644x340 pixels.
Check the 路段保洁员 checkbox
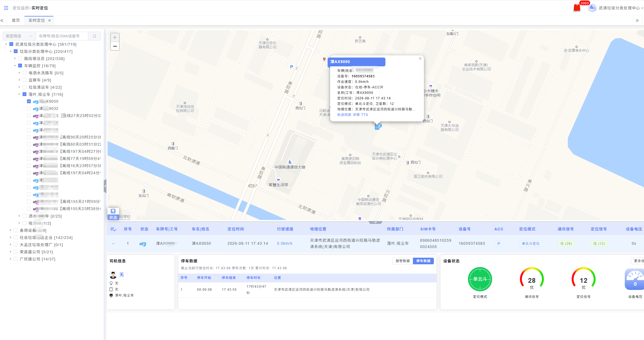(x=20, y=58)
